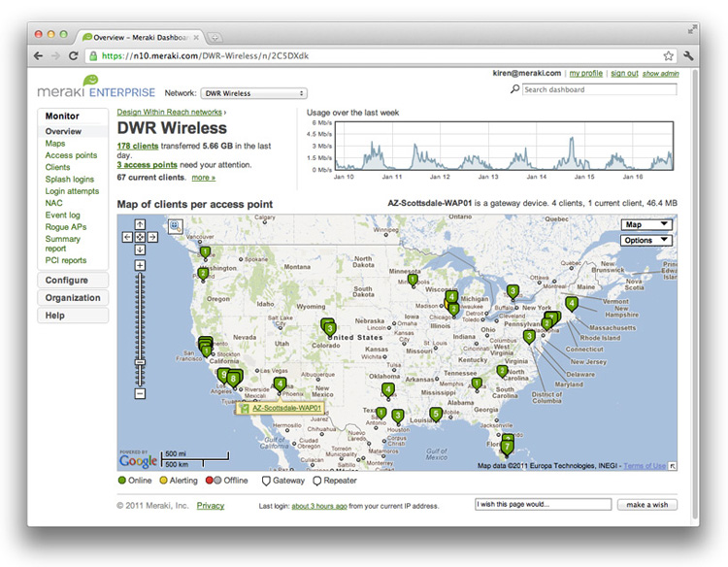
Task: Click the map zoom-to-fit magnifier icon
Action: [x=175, y=226]
